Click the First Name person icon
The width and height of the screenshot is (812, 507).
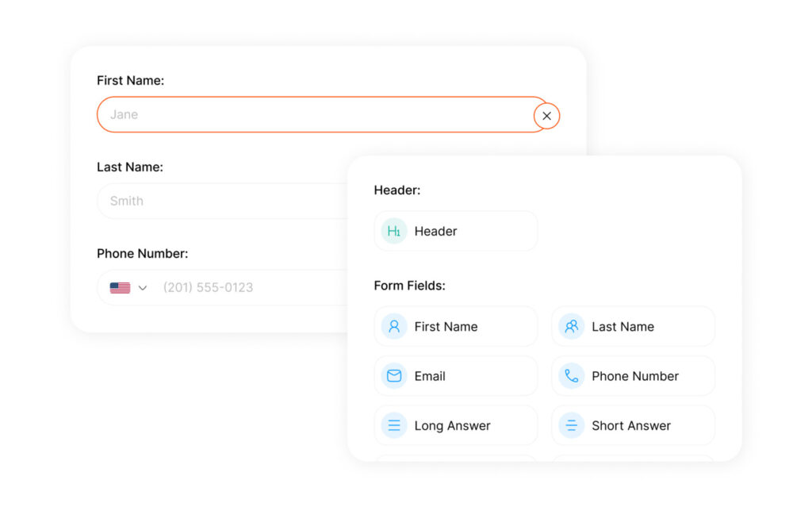point(393,326)
